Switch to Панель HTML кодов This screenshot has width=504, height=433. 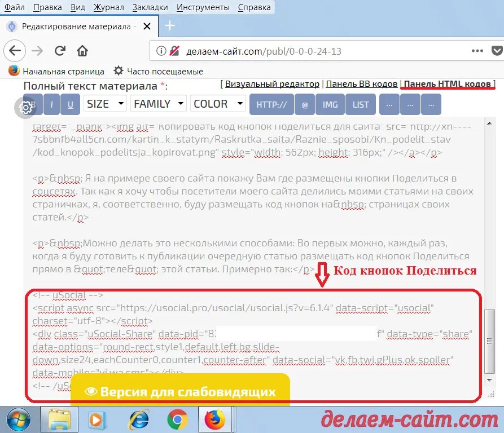[x=447, y=84]
